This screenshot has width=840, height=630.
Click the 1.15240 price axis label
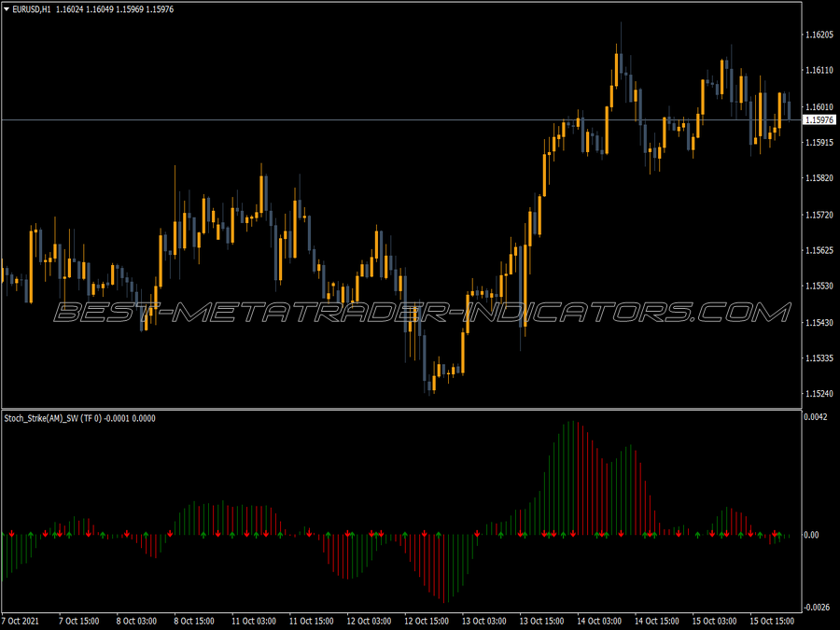click(819, 394)
